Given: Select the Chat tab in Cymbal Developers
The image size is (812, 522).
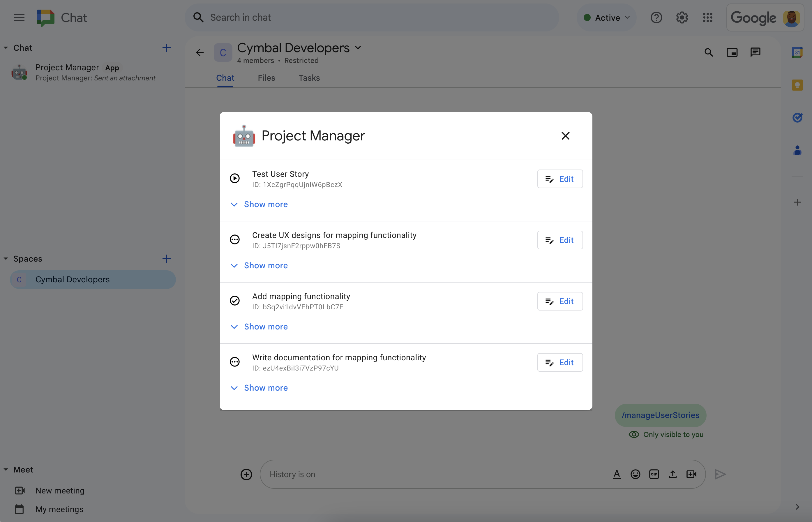Looking at the screenshot, I should click(225, 77).
